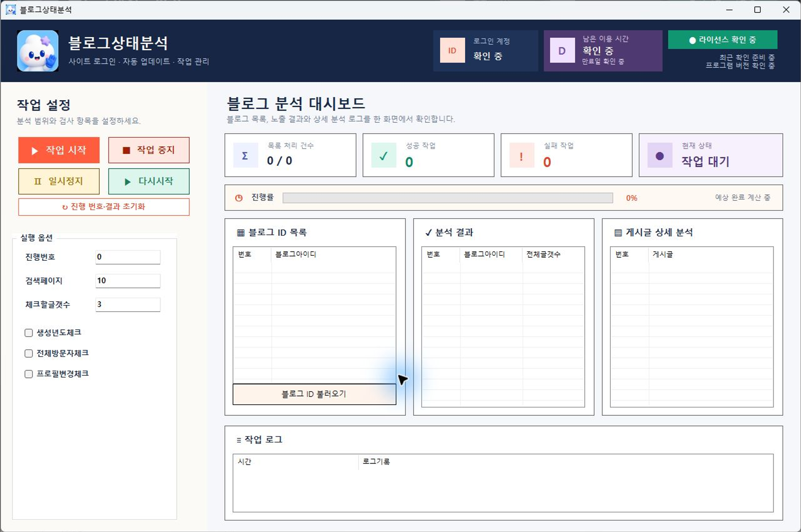Focus the 진행번호 input field

(x=128, y=257)
